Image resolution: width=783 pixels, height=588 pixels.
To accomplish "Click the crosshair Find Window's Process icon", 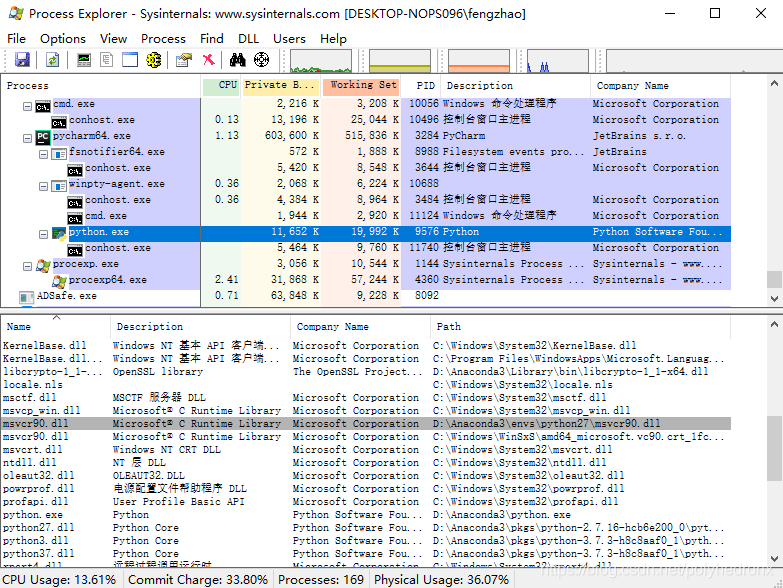I will [x=262, y=60].
